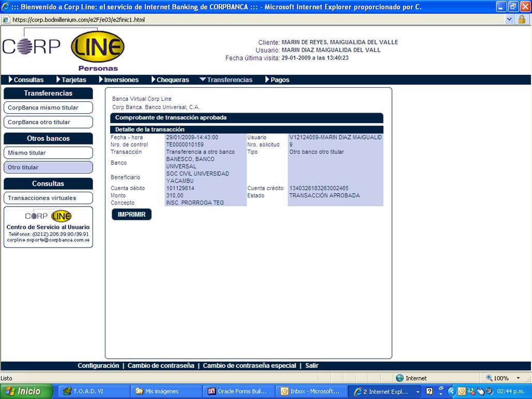Click the zoom magnifier icon in the status bar

pos(489,378)
